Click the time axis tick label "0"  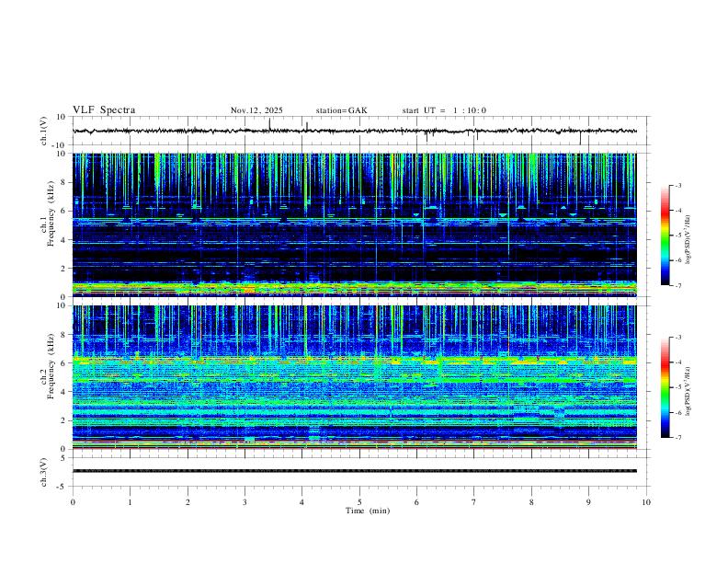tap(73, 502)
